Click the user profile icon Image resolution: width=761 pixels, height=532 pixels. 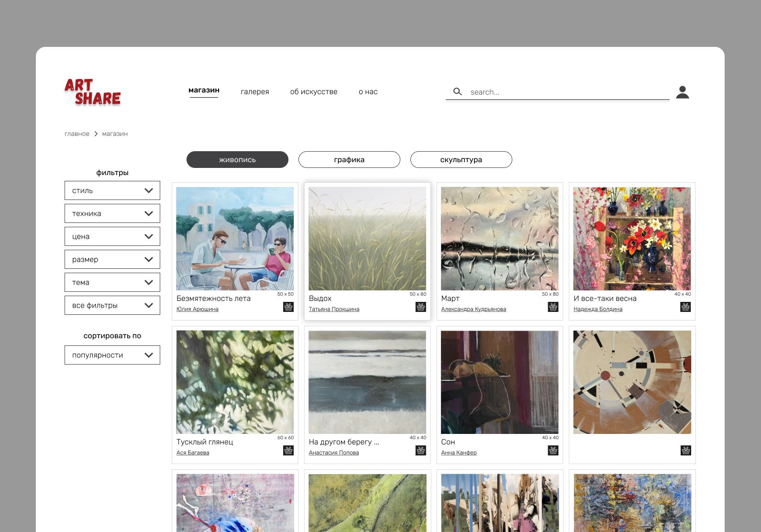(x=682, y=92)
